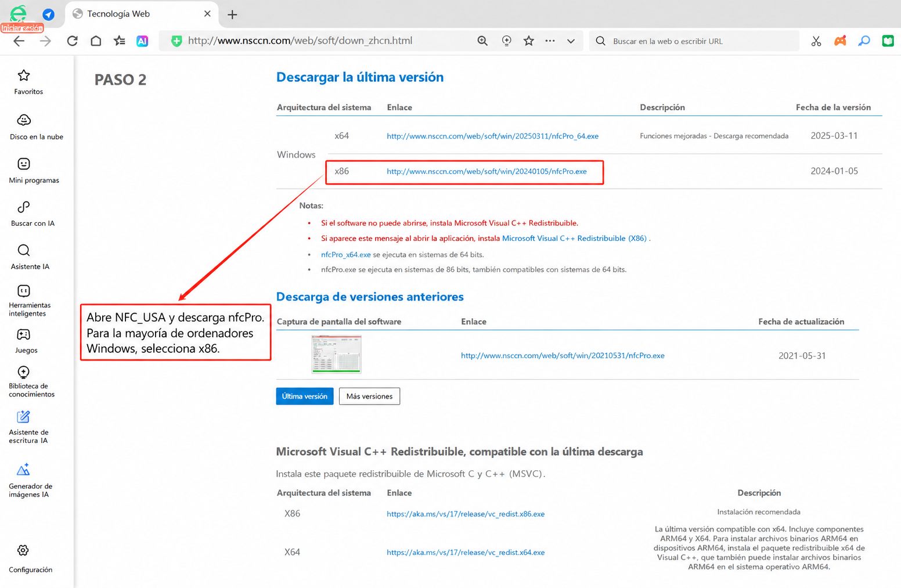Image resolution: width=901 pixels, height=588 pixels.
Task: Open Asistente de escritura IA
Action: pyautogui.click(x=28, y=427)
